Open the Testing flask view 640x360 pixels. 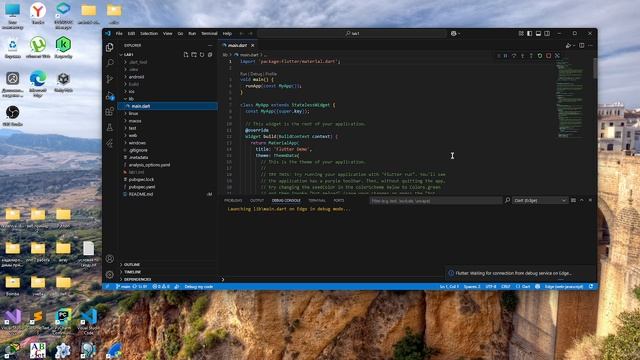(109, 127)
